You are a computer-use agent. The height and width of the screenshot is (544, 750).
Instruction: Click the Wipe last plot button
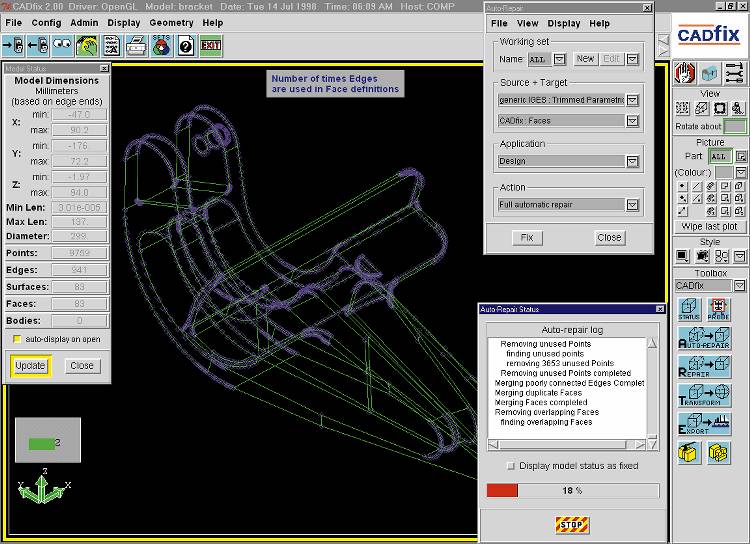[x=710, y=226]
